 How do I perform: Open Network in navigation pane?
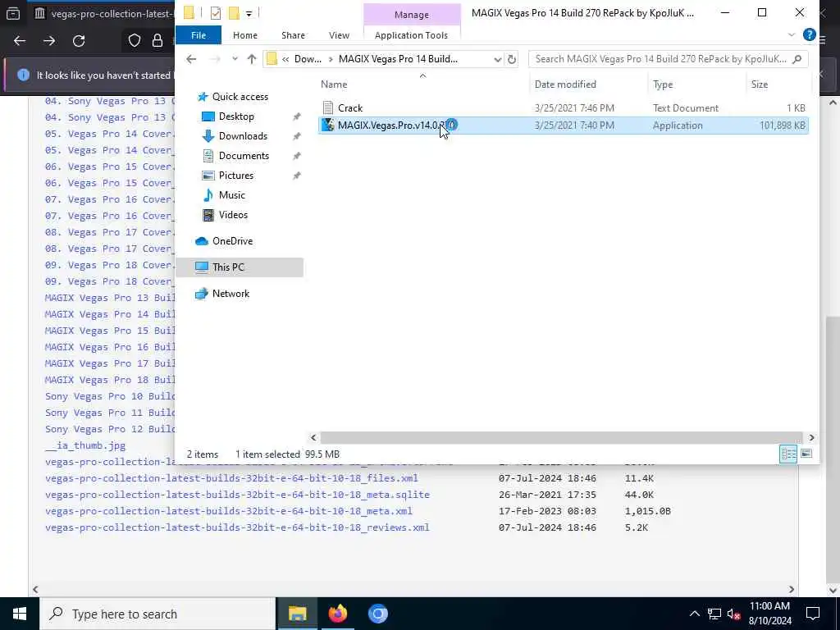click(x=231, y=294)
